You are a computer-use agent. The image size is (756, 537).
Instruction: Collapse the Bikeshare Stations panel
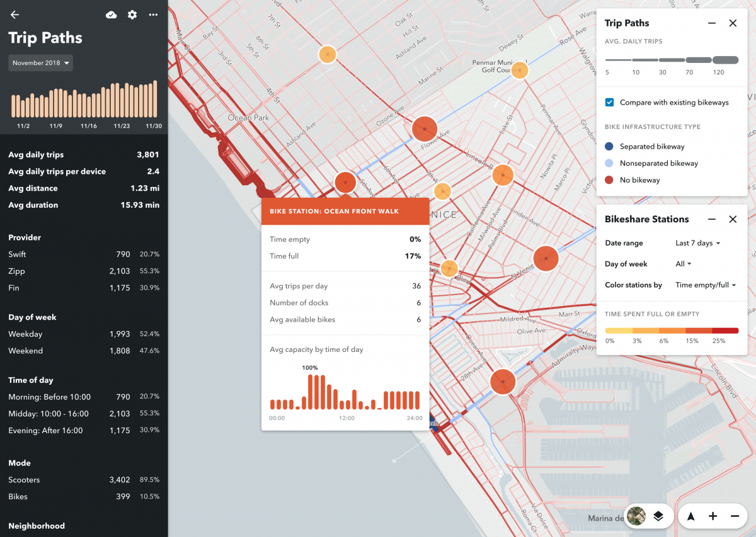(x=711, y=218)
